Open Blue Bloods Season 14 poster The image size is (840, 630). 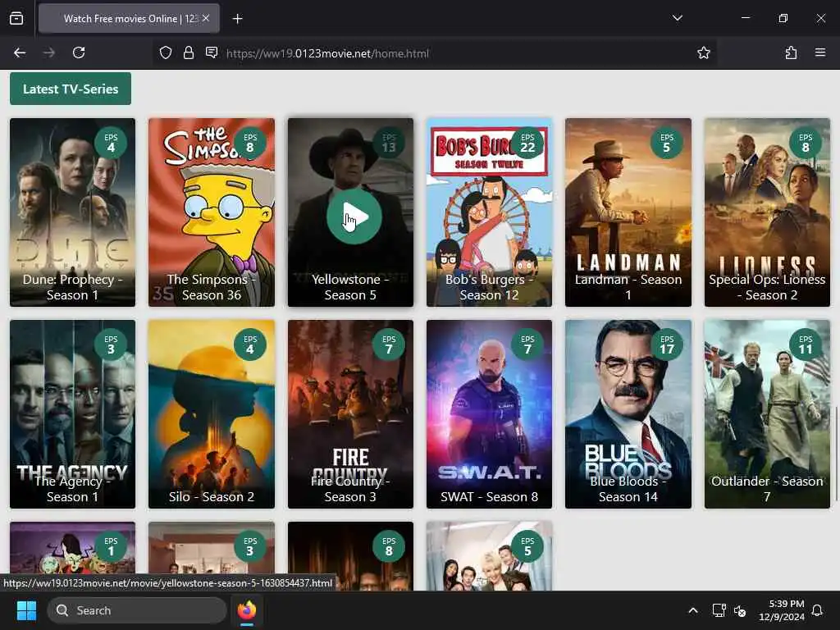[628, 414]
